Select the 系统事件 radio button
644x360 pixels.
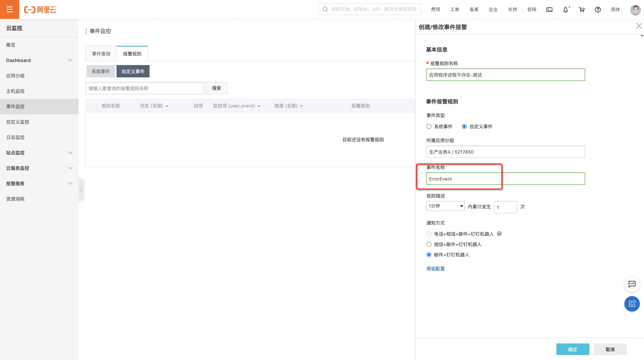pos(429,126)
